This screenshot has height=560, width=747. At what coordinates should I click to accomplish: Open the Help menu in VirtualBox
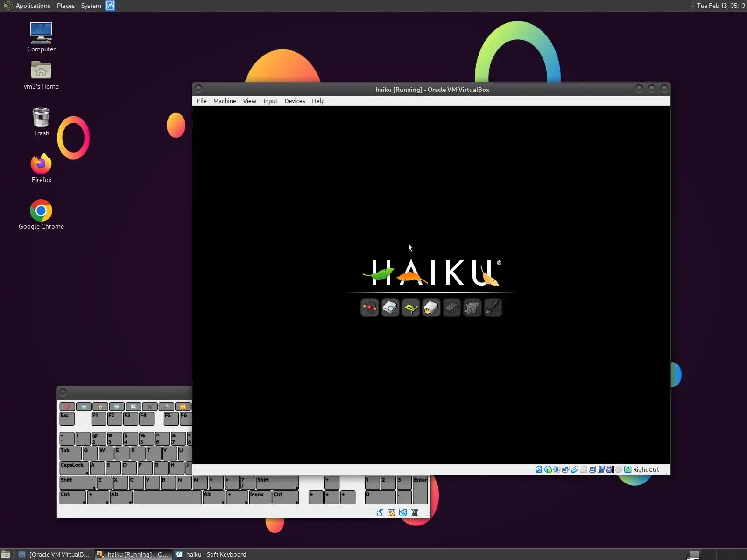click(x=318, y=101)
